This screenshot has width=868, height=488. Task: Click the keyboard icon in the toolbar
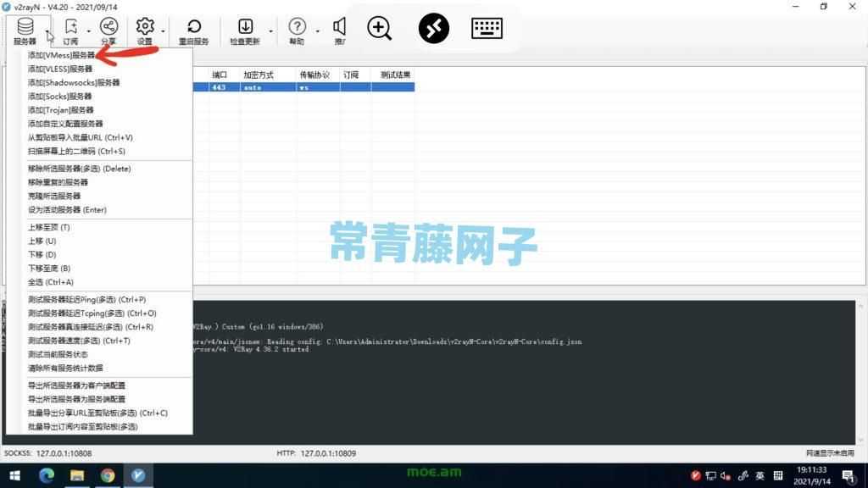click(x=487, y=28)
